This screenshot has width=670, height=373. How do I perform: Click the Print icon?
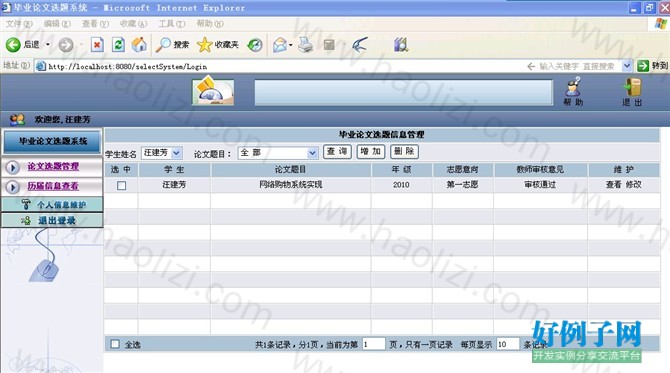pyautogui.click(x=306, y=44)
